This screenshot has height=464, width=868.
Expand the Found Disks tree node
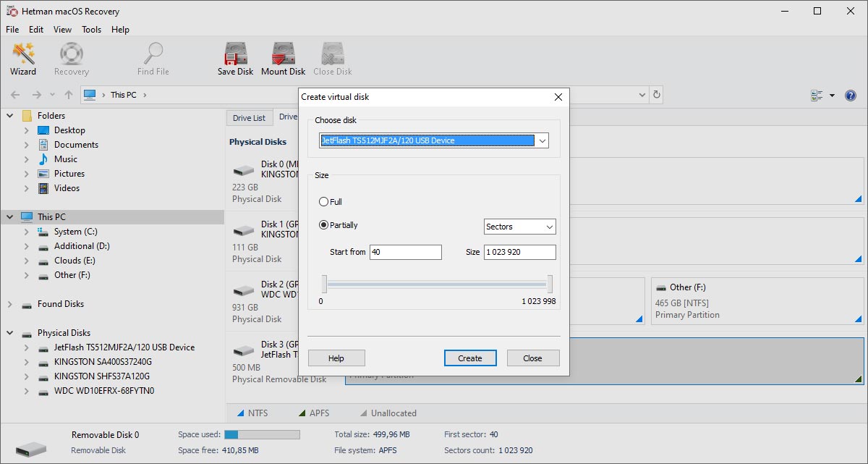[10, 305]
